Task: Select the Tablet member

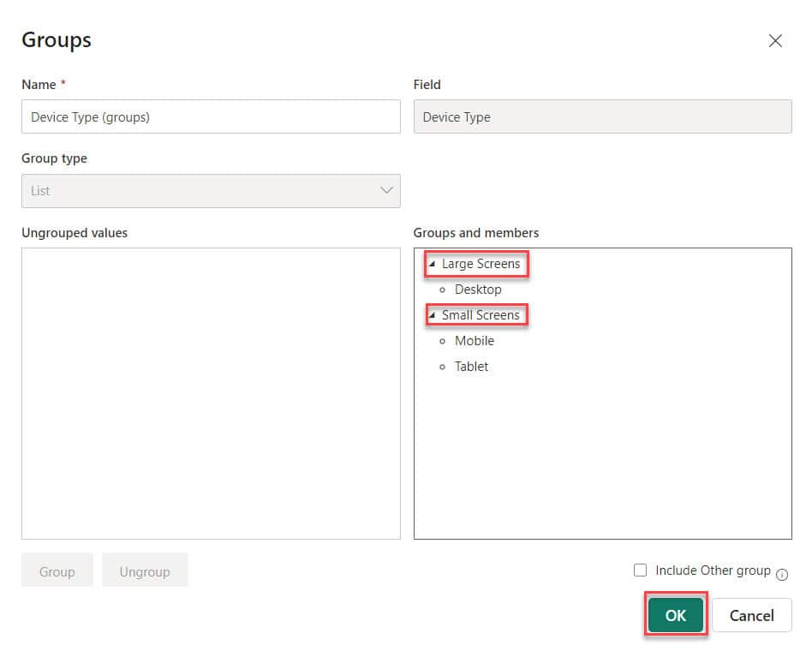Action: tap(471, 367)
